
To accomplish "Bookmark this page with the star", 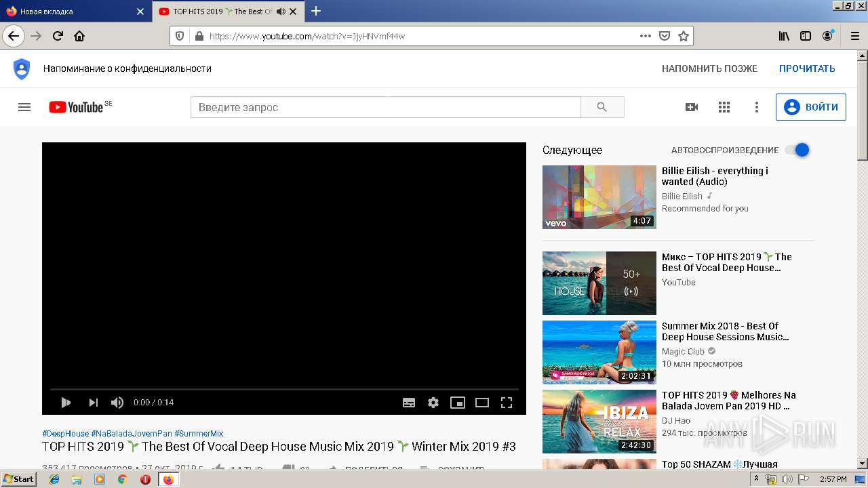I will (684, 36).
